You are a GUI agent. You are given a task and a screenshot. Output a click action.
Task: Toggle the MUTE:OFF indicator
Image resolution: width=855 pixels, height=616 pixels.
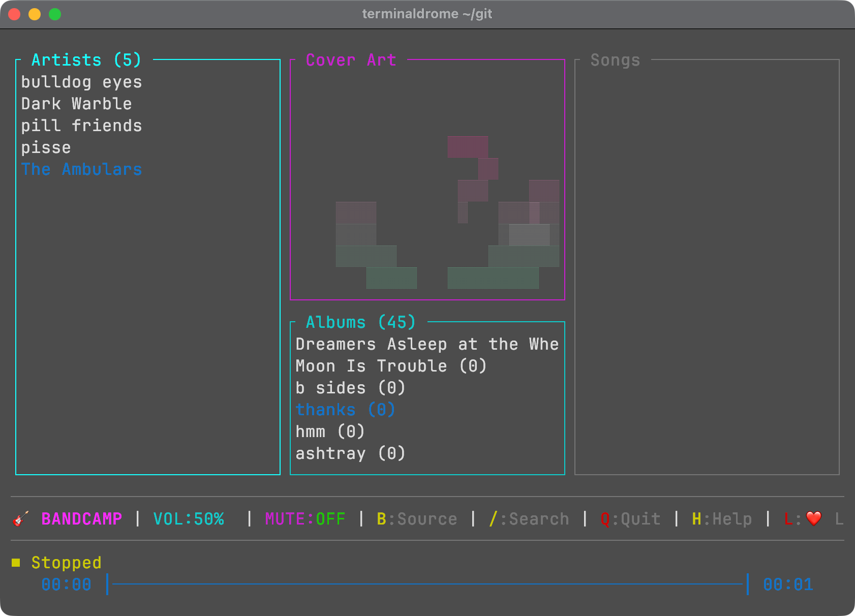(x=305, y=519)
